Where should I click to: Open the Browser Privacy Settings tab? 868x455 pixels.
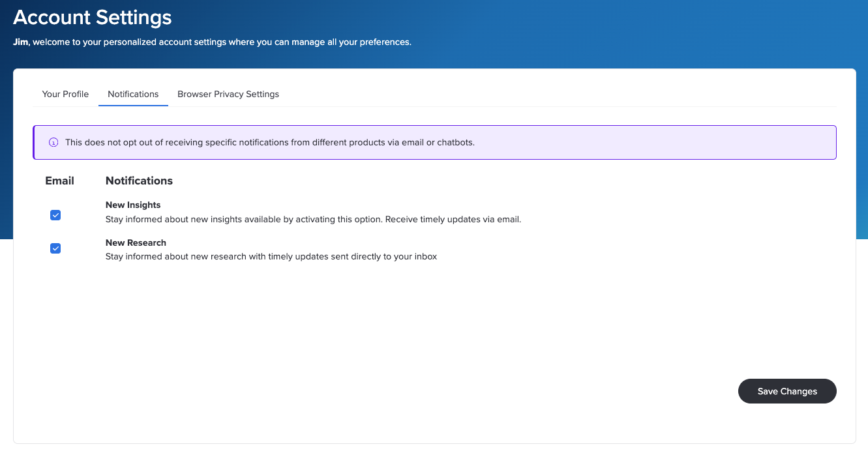coord(228,94)
